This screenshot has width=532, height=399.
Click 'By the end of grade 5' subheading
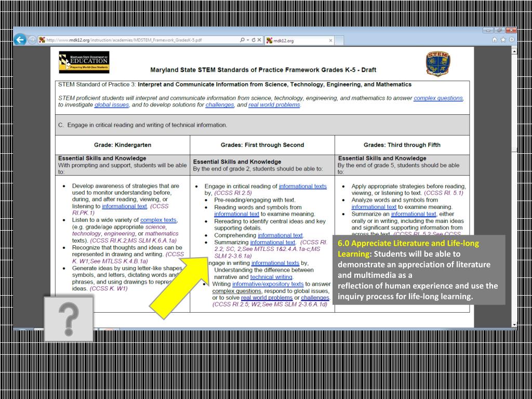coord(398,169)
